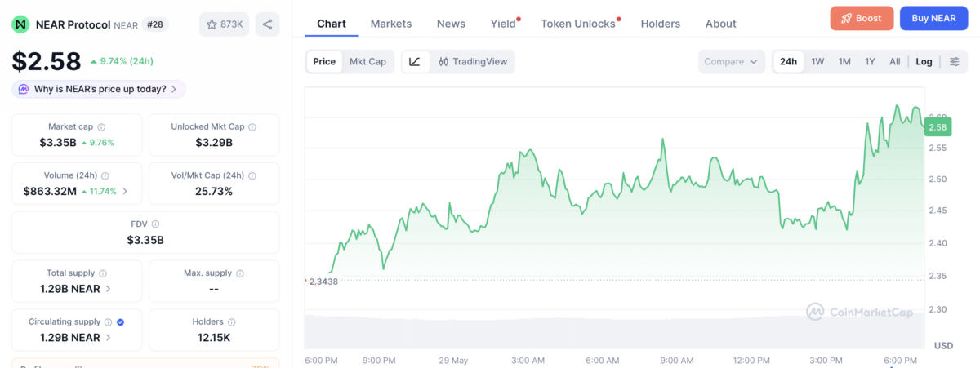Click info icon beside Total supply
This screenshot has width=980, height=368.
pos(103,273)
